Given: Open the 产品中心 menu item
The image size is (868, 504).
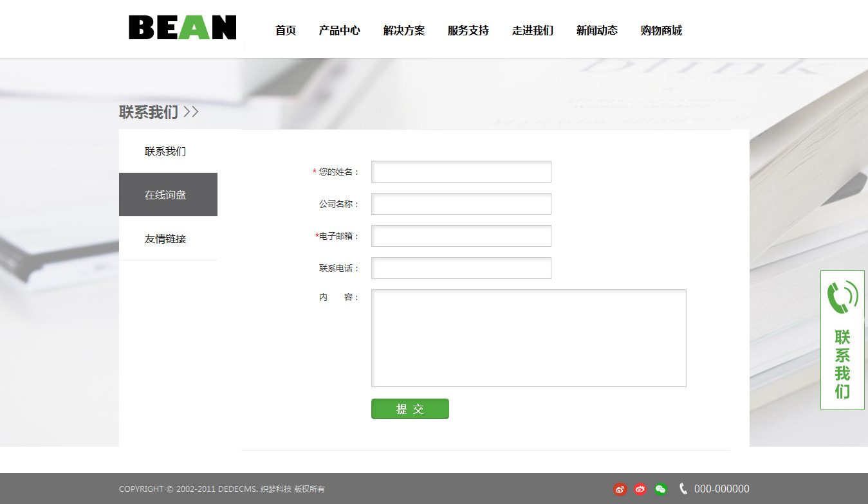Looking at the screenshot, I should 340,31.
